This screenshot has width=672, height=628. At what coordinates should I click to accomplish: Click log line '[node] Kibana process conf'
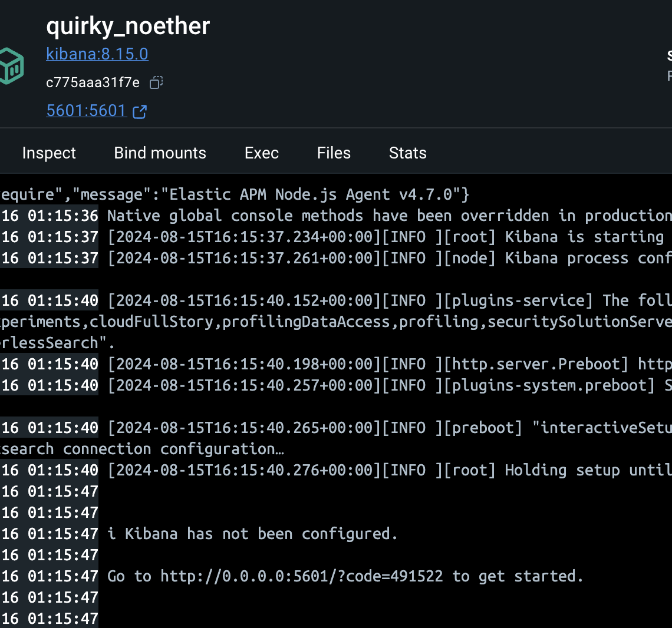point(389,258)
